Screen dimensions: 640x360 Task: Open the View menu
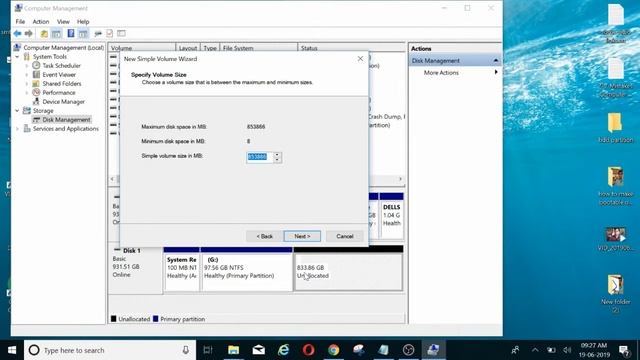tap(63, 22)
